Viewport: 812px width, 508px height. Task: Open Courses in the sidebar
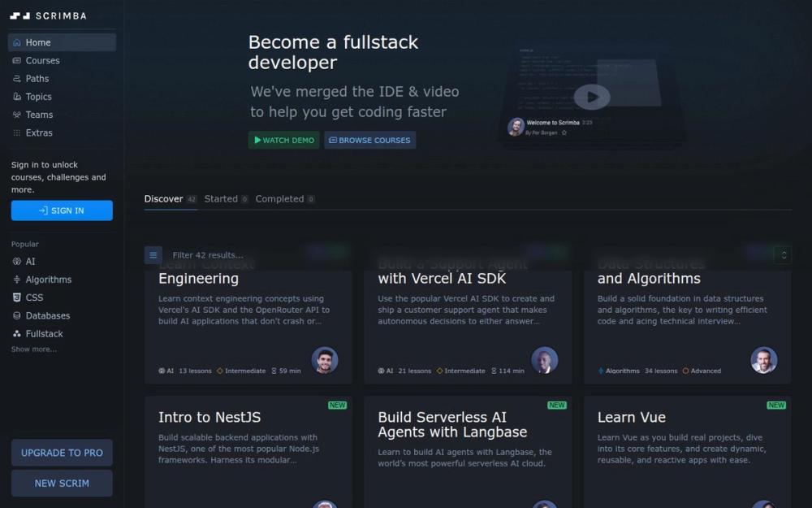(x=62, y=61)
